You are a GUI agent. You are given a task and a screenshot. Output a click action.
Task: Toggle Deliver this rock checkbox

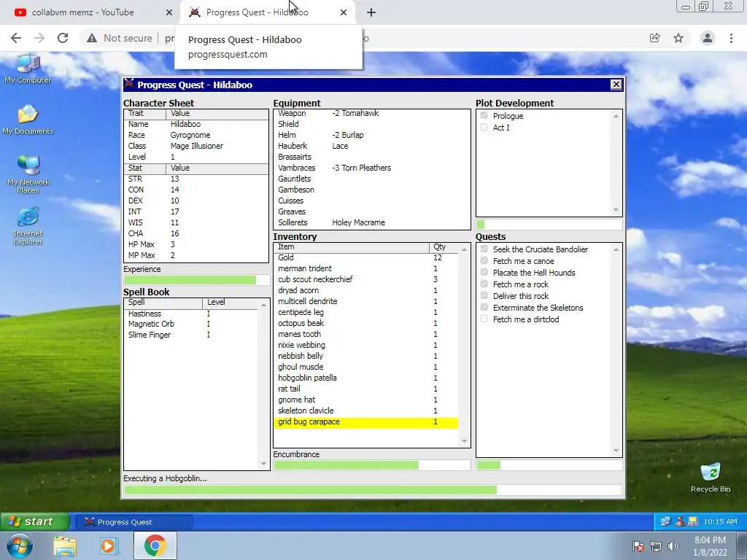[484, 296]
